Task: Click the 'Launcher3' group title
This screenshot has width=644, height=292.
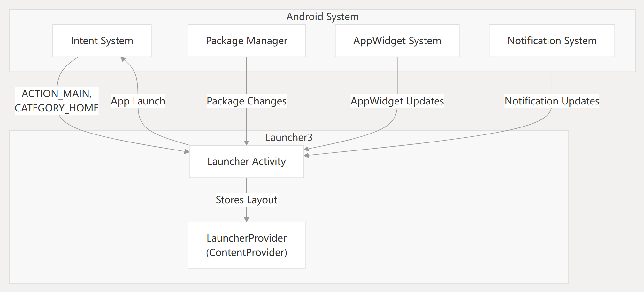Action: pyautogui.click(x=289, y=137)
